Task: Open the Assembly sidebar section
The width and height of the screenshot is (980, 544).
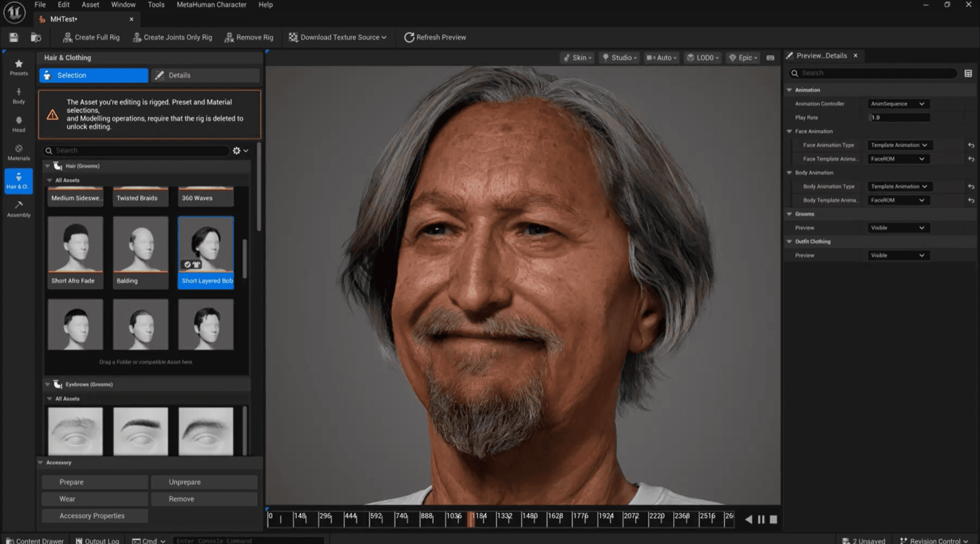Action: pos(19,209)
